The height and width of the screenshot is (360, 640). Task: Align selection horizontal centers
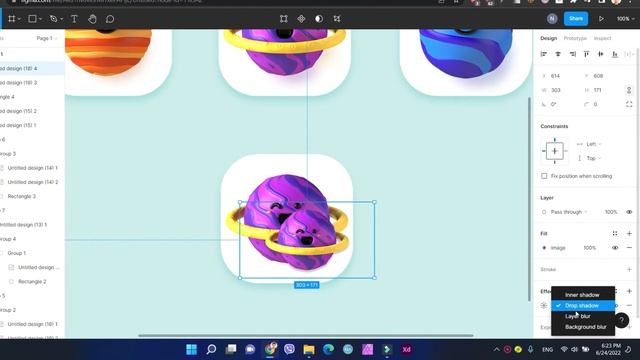558,54
